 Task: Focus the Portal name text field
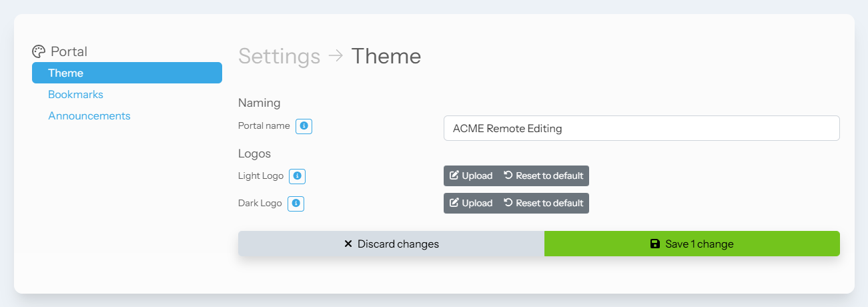pyautogui.click(x=641, y=129)
